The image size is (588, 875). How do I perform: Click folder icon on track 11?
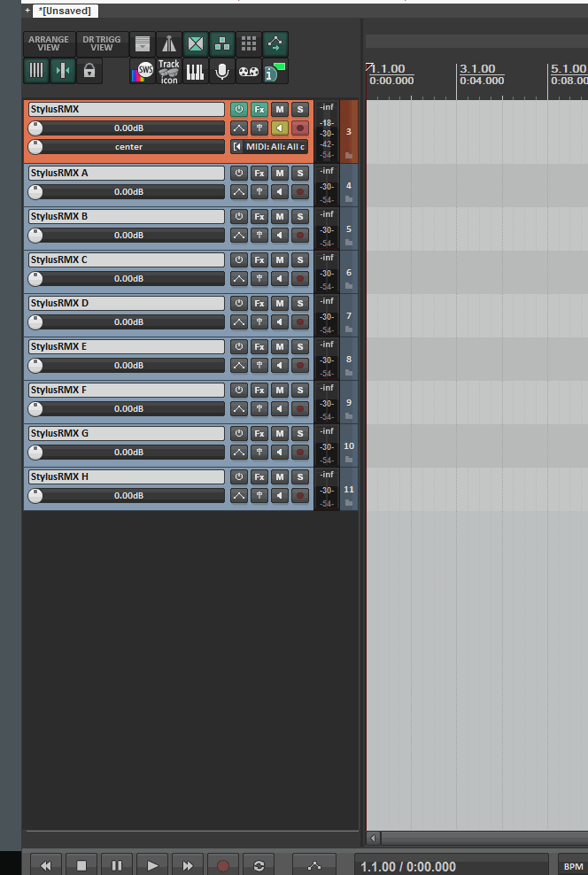[349, 503]
